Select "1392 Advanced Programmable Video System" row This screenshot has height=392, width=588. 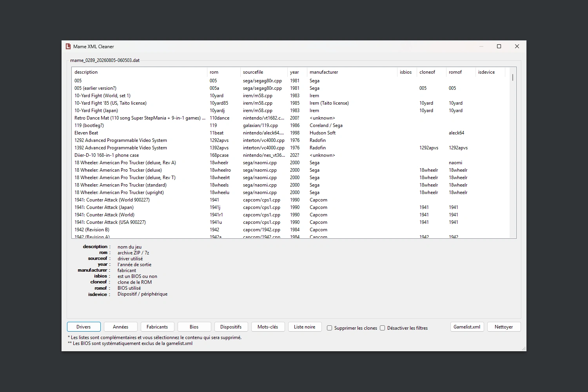[x=291, y=148]
